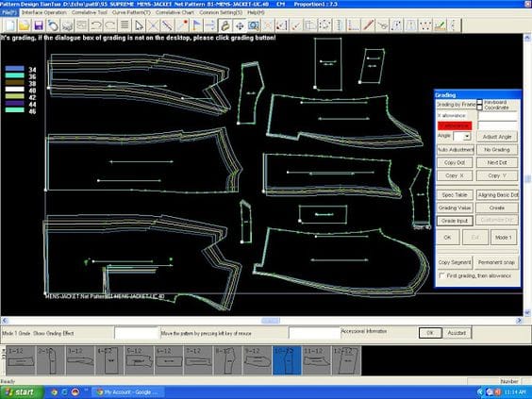Enable First grading, then allowance checkbox
Viewport: 532px width, 399px height.
(441, 275)
